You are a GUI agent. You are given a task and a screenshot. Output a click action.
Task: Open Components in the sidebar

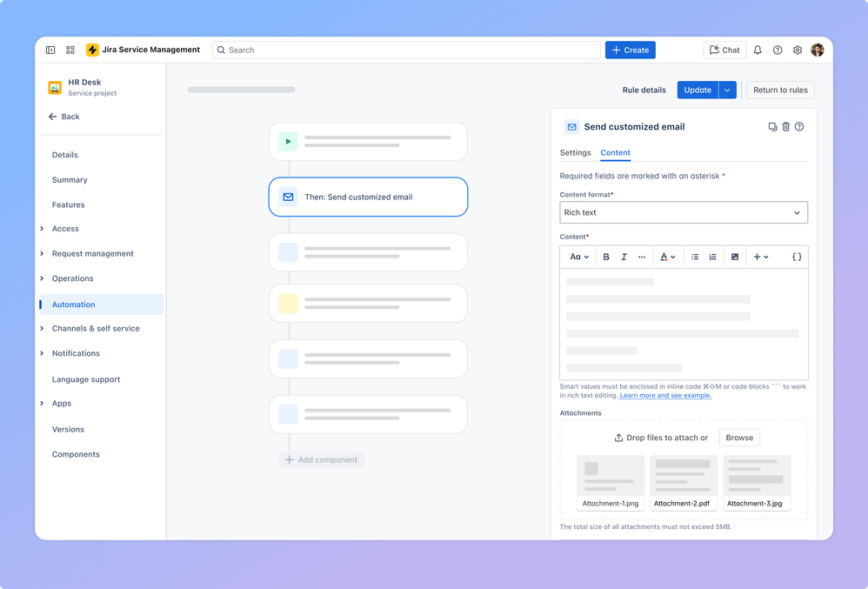click(x=76, y=454)
